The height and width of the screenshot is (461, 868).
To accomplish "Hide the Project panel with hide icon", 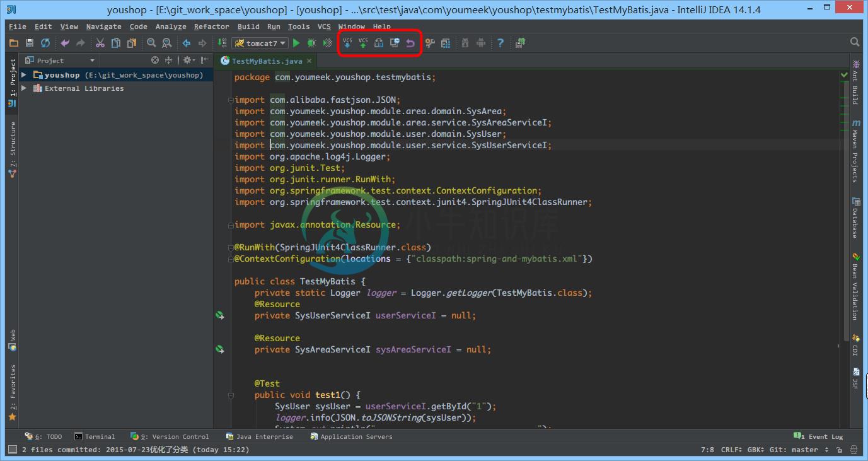I will click(204, 61).
